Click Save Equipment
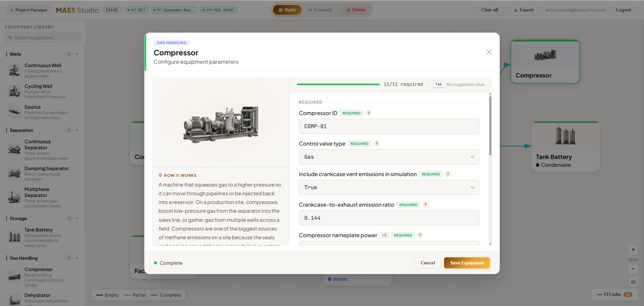Viewport: 644px width, 306px height. [467, 263]
